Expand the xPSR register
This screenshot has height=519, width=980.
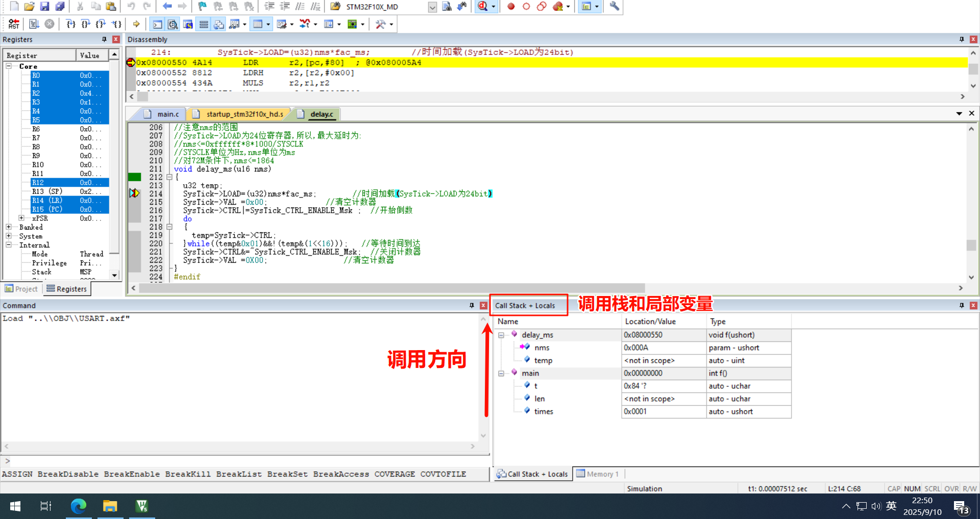21,218
